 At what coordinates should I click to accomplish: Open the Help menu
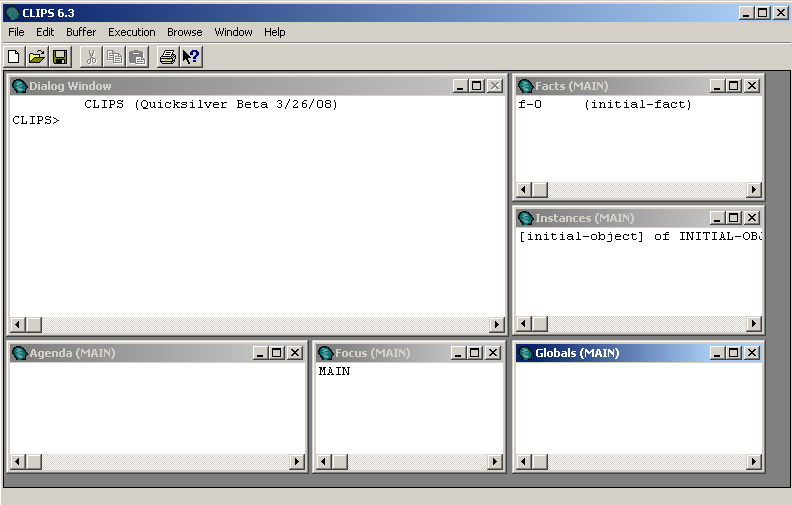click(275, 32)
